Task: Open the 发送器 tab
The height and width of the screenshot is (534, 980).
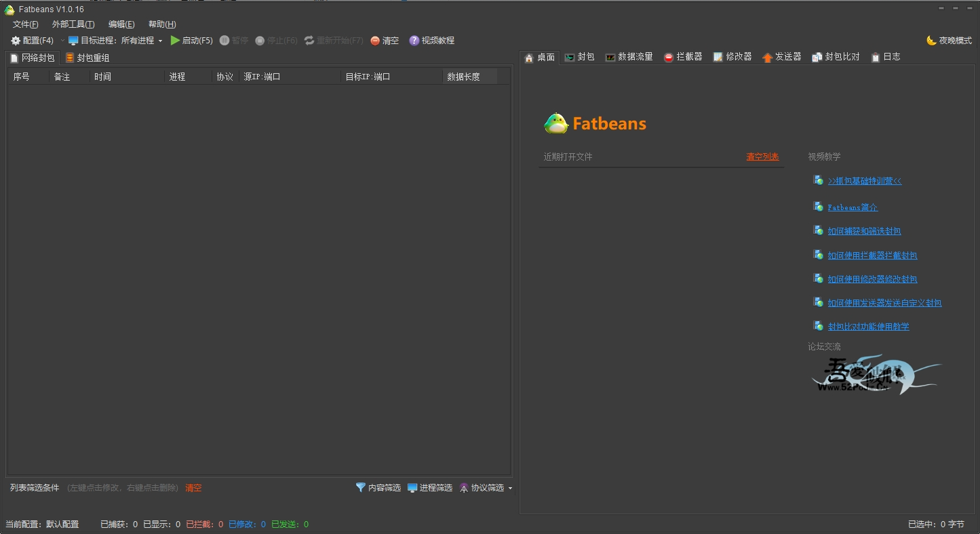Action: pos(782,57)
